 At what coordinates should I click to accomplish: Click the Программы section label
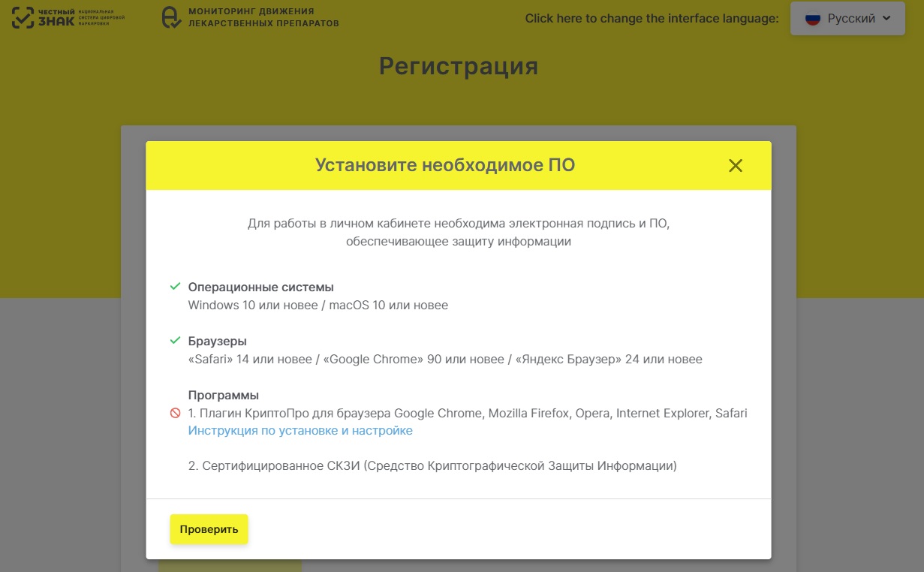point(222,395)
